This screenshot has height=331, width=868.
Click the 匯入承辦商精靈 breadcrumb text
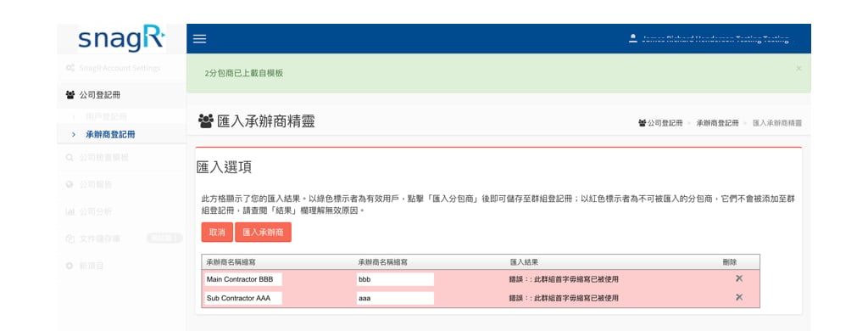pos(777,123)
